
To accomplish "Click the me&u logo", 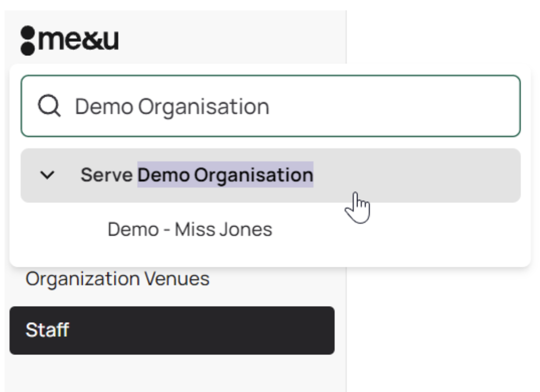I will 70,40.
